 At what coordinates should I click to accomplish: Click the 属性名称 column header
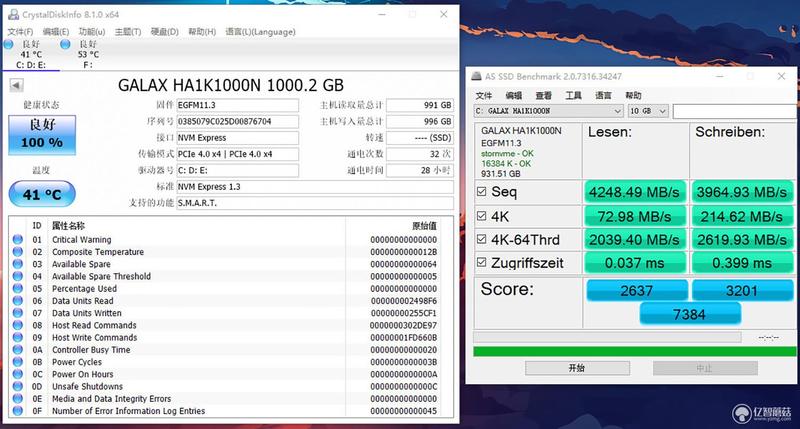coord(68,225)
